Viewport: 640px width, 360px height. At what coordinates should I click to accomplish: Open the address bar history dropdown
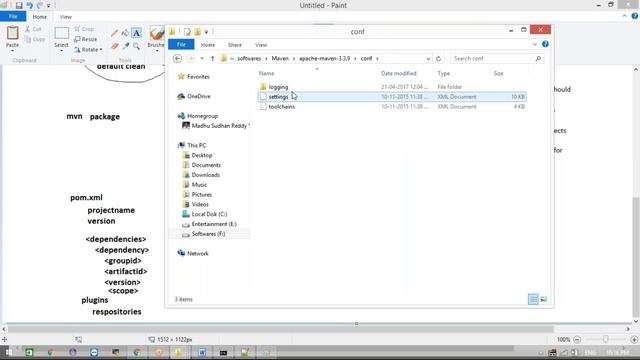coord(428,59)
